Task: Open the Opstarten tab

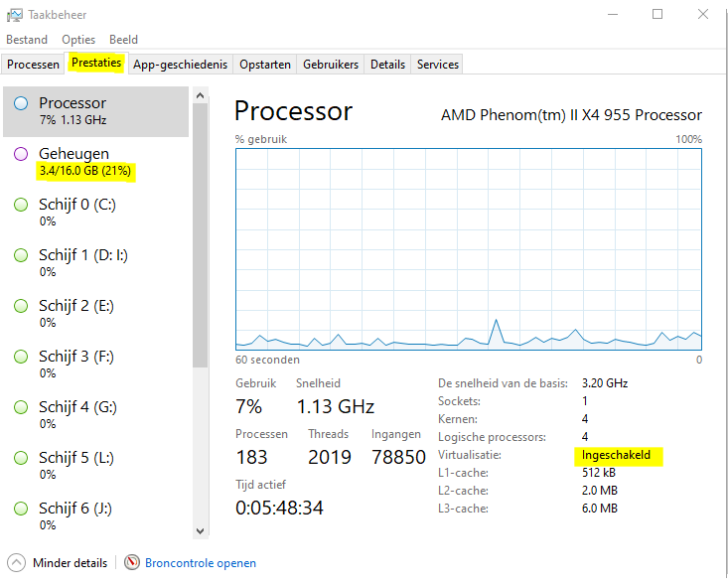Action: 265,65
